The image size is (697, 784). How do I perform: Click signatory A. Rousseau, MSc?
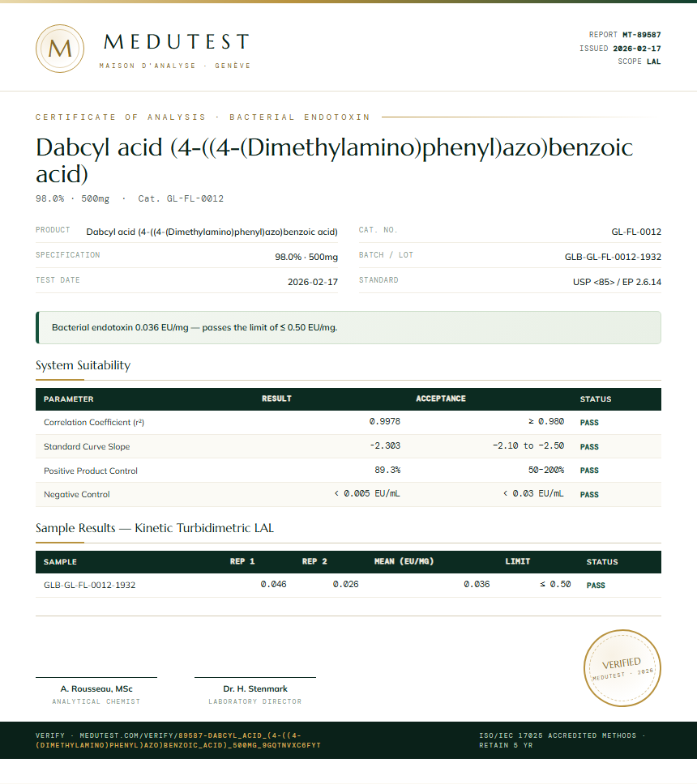tap(96, 689)
